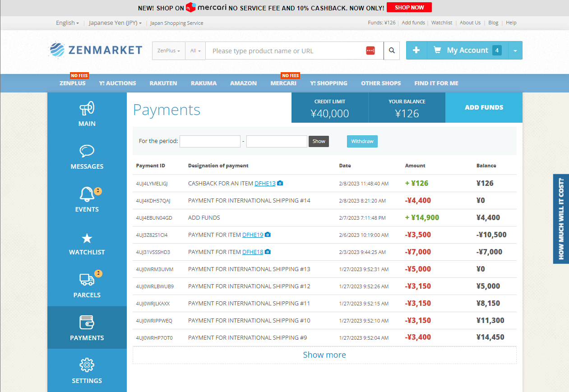Click the Your Balance ¥126 box
Viewport: 569px width, 392px height.
click(407, 107)
